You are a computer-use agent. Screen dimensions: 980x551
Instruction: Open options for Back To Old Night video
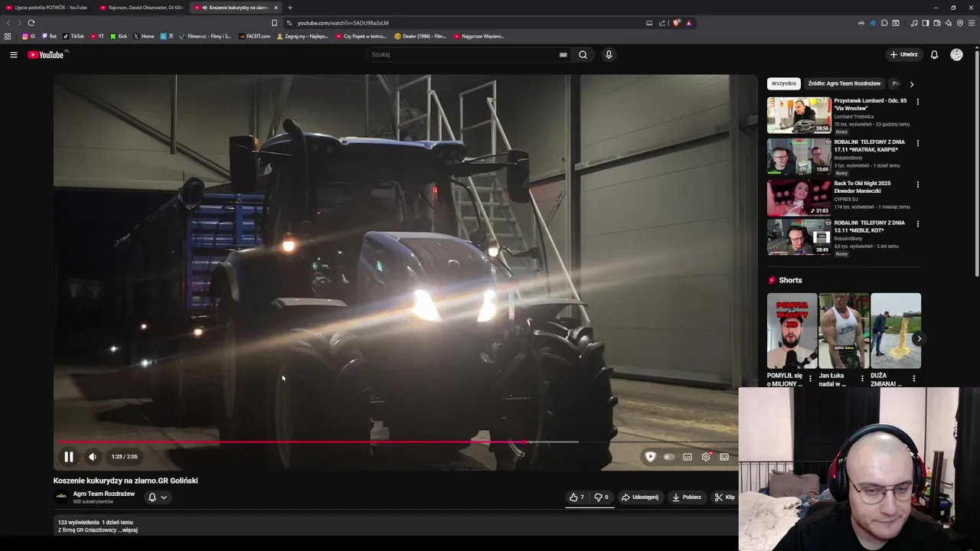[918, 184]
